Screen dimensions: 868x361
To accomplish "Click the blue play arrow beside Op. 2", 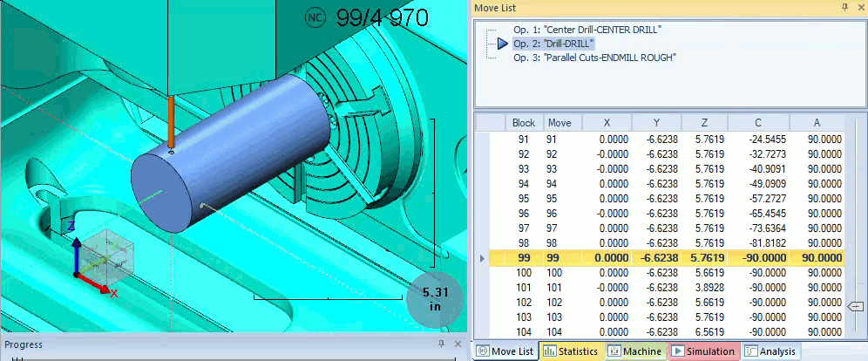I will point(503,44).
